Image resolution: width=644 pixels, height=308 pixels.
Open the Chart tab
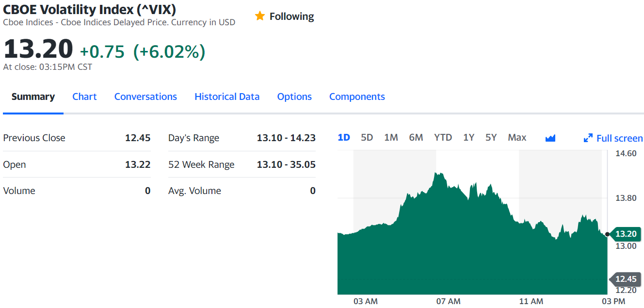click(84, 97)
